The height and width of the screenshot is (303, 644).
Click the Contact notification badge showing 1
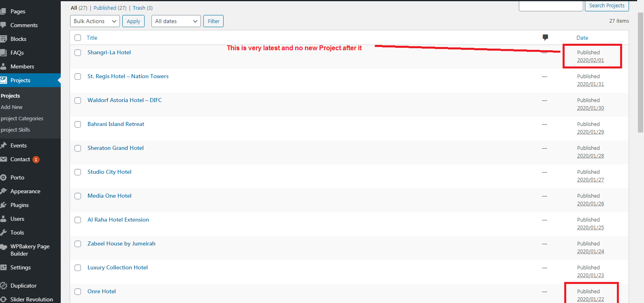(36, 160)
